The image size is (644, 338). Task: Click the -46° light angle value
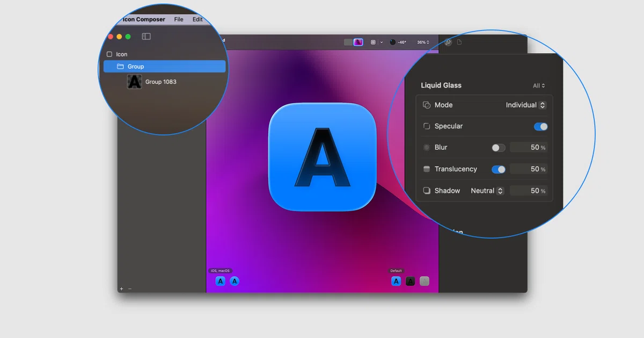[402, 42]
